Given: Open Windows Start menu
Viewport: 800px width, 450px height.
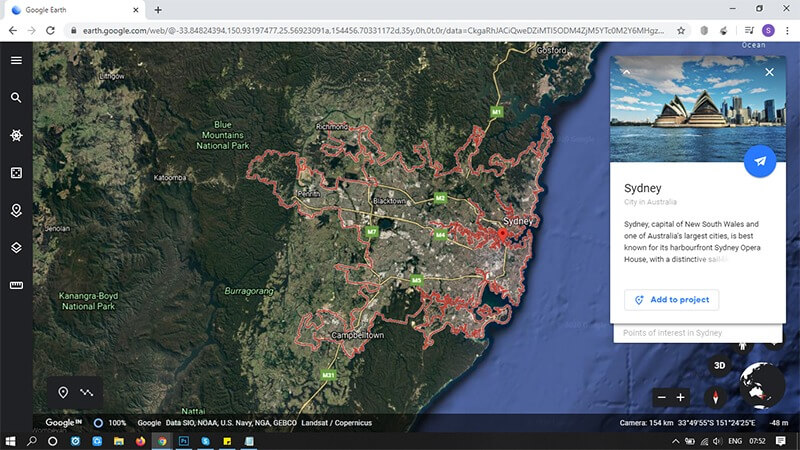Looking at the screenshot, I should point(10,441).
